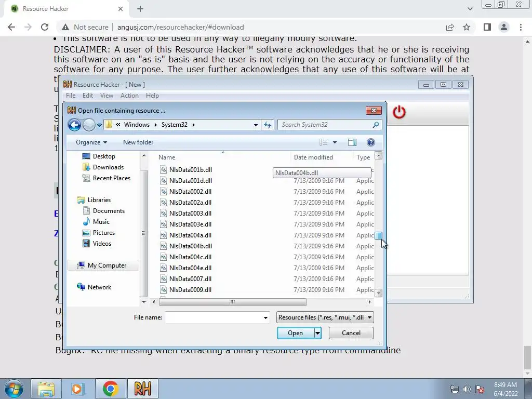Select file NlsData0003.dll
This screenshot has height=399, width=532.
point(190,213)
